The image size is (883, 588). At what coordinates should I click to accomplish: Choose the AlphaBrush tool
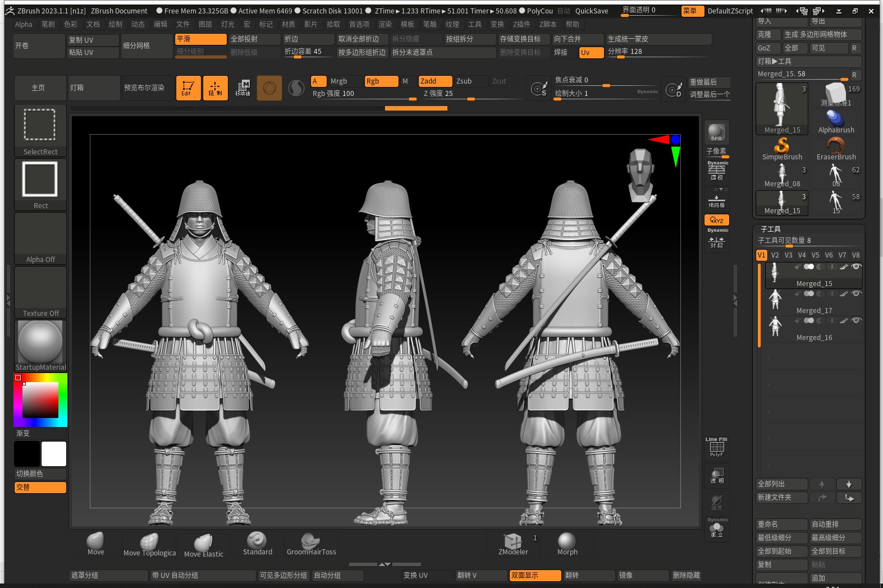point(836,122)
